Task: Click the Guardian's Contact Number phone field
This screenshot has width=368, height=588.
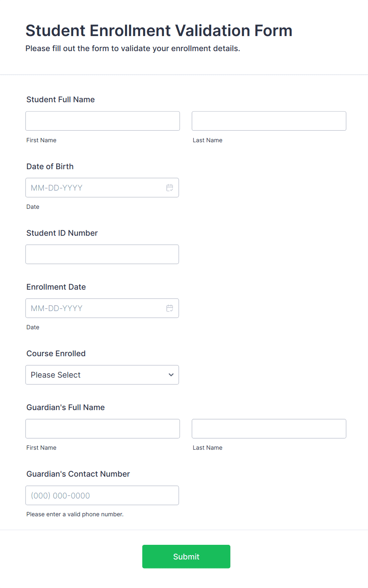Action: [102, 495]
